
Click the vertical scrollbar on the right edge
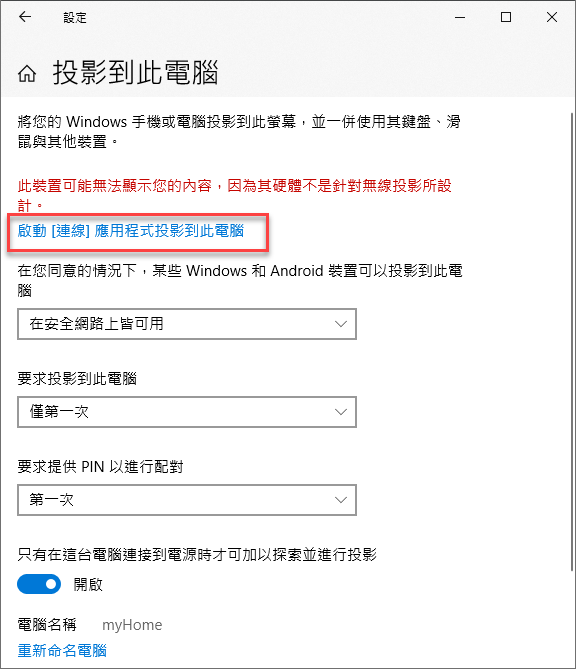pos(572,341)
